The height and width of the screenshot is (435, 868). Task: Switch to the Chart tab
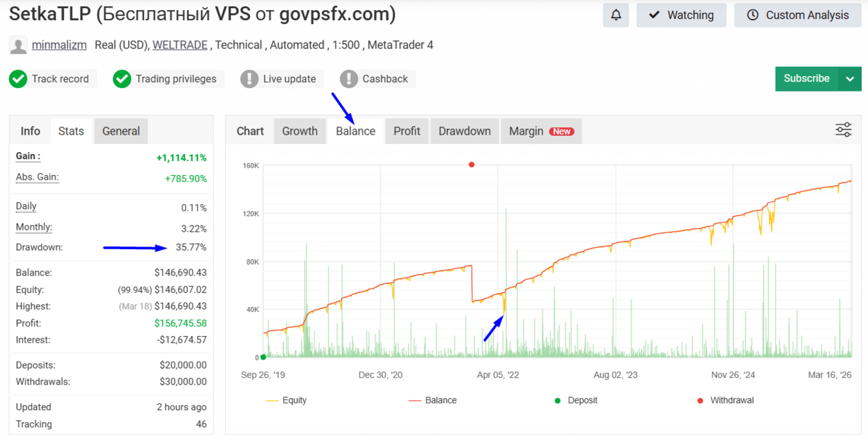coord(250,131)
